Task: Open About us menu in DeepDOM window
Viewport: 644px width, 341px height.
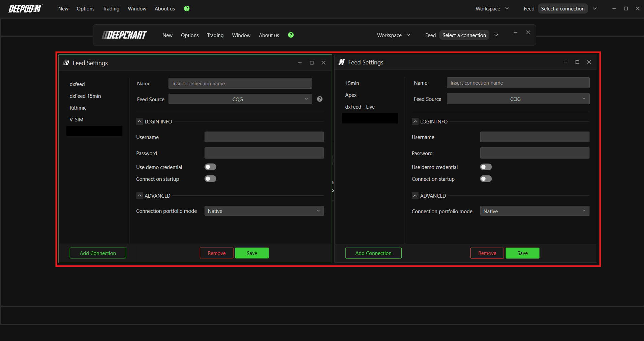Action: tap(165, 9)
